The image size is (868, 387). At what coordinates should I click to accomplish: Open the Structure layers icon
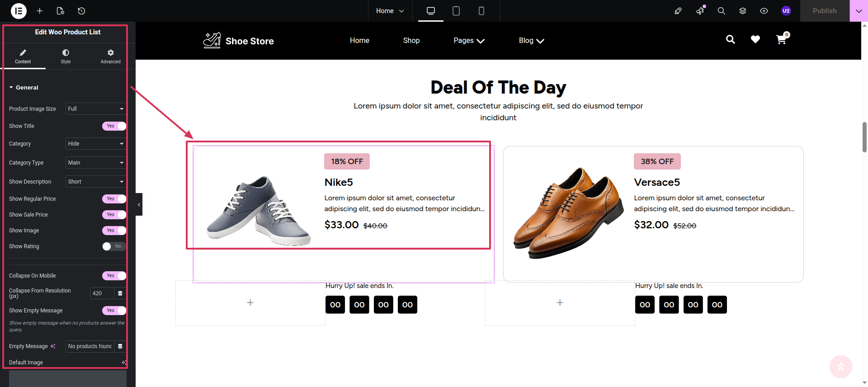click(742, 11)
